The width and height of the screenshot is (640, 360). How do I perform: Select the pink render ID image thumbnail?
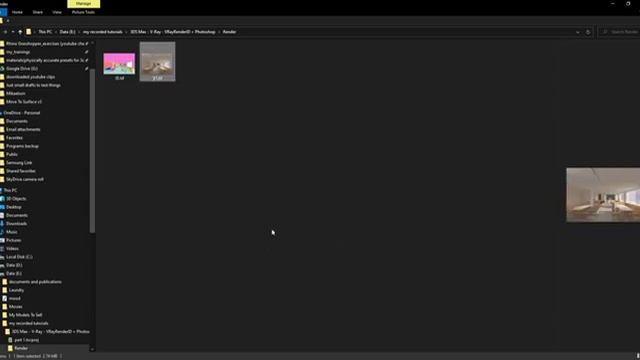point(119,64)
